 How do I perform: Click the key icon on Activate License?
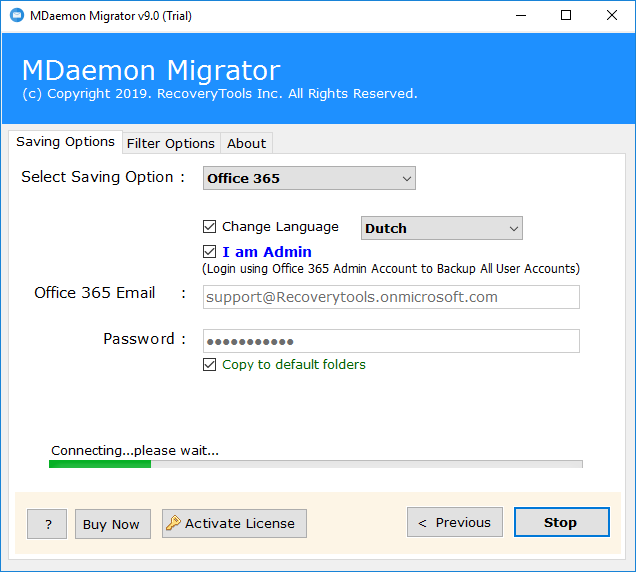174,523
